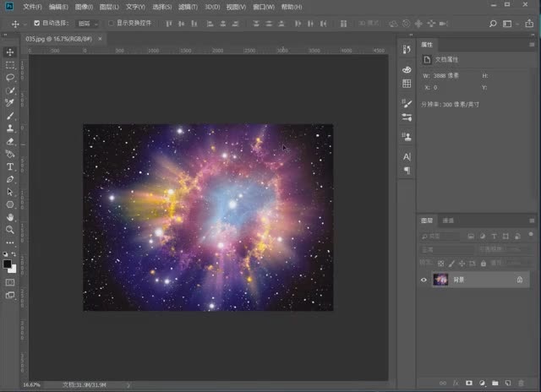Open the Brushes panel icon

click(x=407, y=103)
